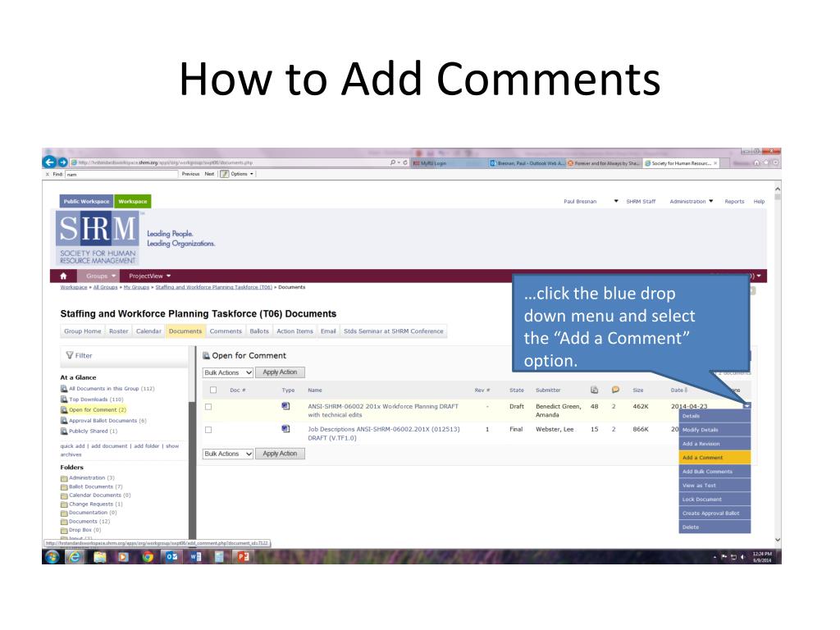The width and height of the screenshot is (840, 630).
Task: Open PowerPoint from the taskbar
Action: [x=243, y=557]
